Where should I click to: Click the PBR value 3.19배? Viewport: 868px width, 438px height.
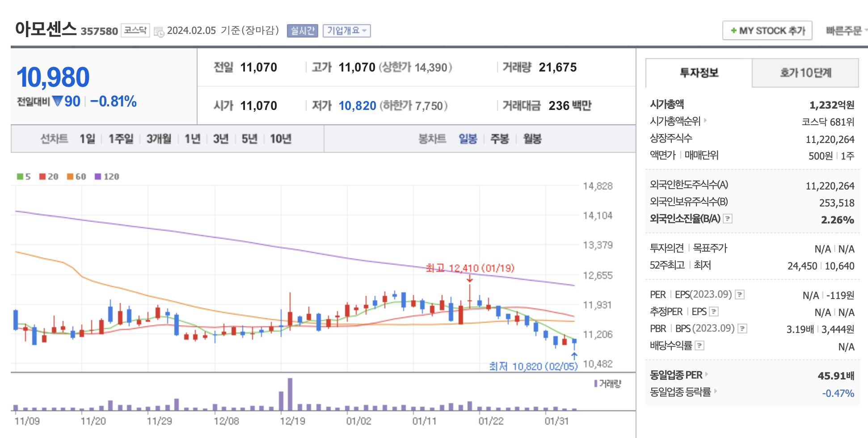[800, 330]
